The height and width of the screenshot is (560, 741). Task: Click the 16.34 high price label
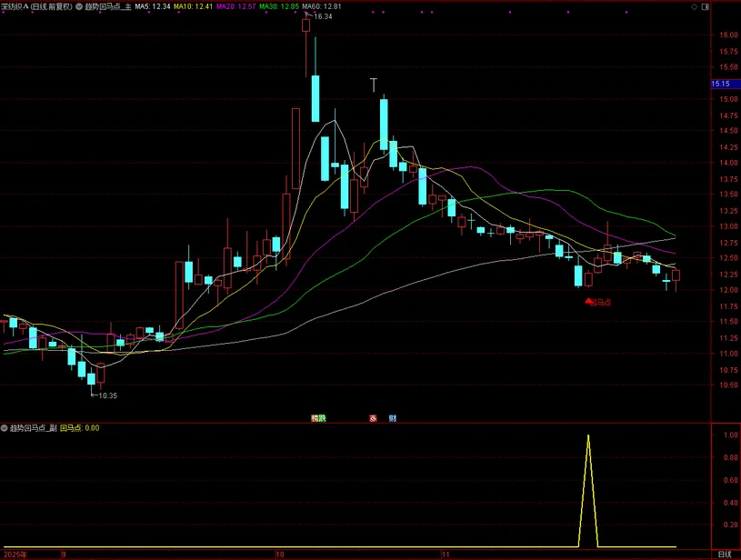point(323,16)
